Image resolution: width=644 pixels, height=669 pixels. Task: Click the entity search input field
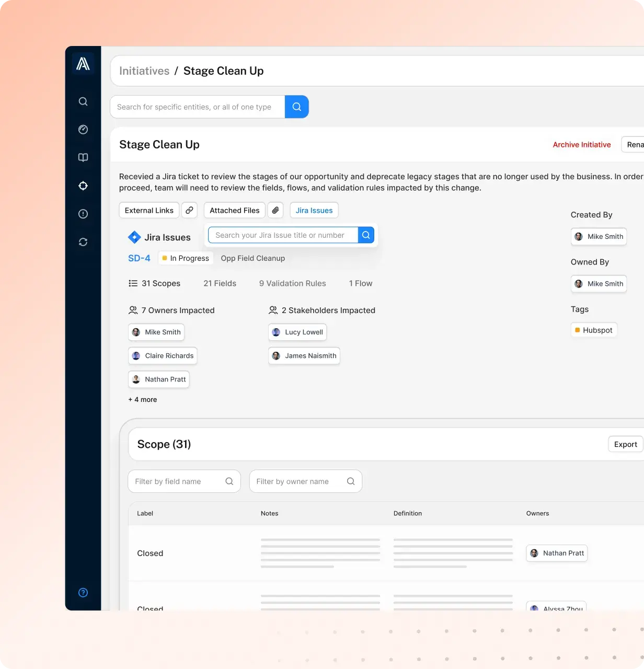(198, 107)
